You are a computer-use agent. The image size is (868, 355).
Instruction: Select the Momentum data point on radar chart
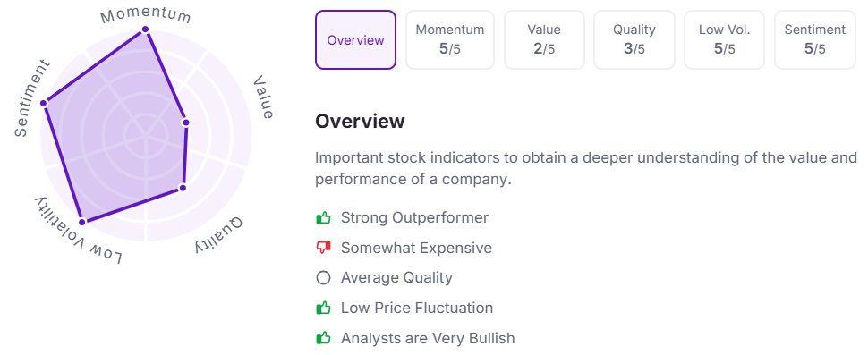coord(145,30)
